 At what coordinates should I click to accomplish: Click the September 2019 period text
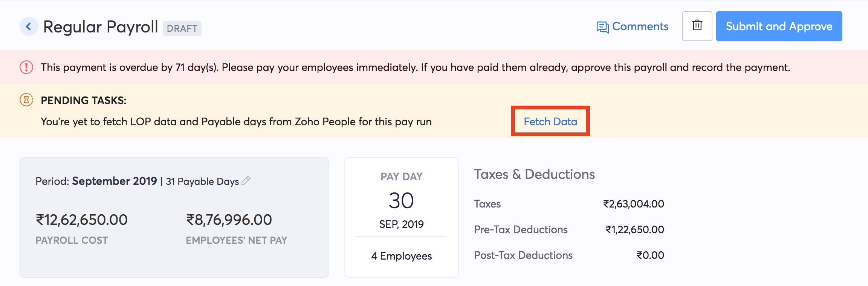click(115, 181)
